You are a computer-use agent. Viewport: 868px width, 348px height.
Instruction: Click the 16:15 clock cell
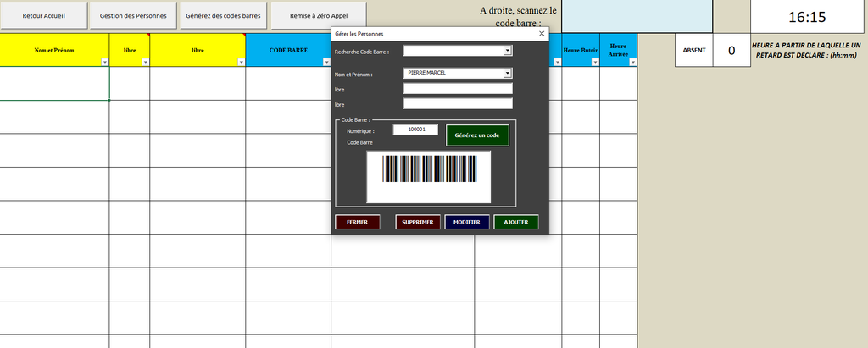[x=807, y=17]
